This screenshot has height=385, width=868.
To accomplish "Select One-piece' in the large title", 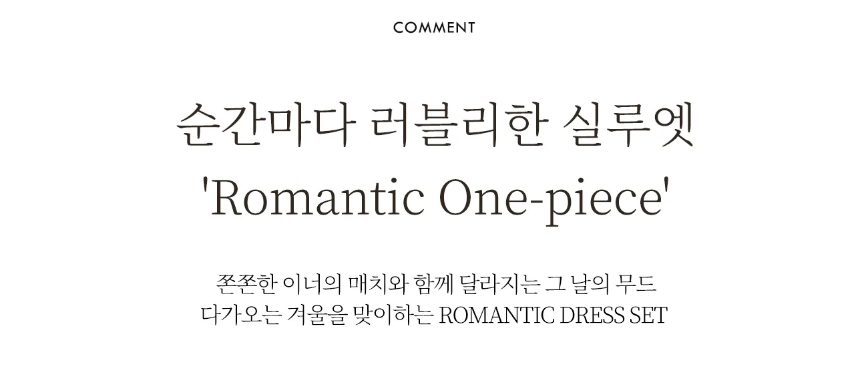I will pyautogui.click(x=554, y=200).
